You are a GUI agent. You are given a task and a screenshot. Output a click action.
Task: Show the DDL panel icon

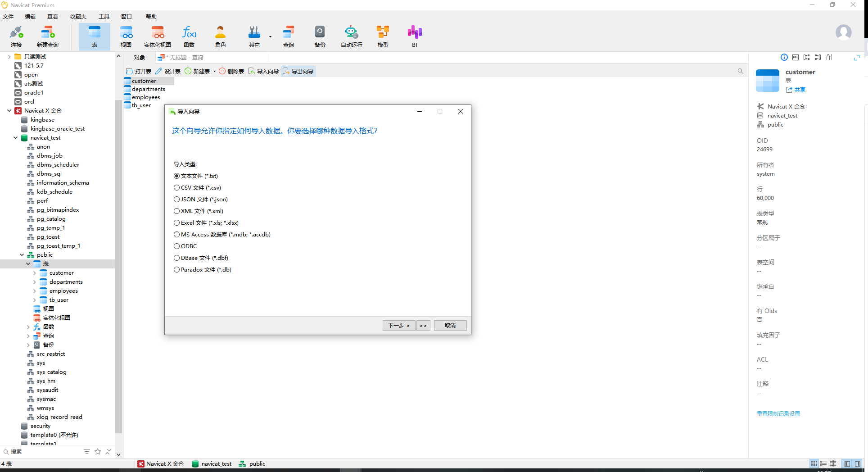(x=796, y=57)
